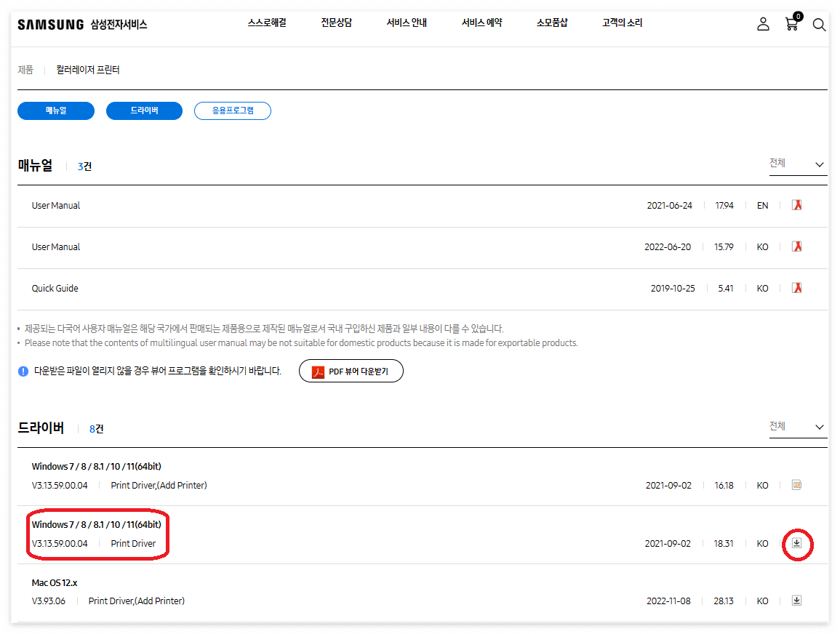The image size is (840, 634).
Task: Click the 제품 breadcrumb link
Action: click(x=25, y=70)
